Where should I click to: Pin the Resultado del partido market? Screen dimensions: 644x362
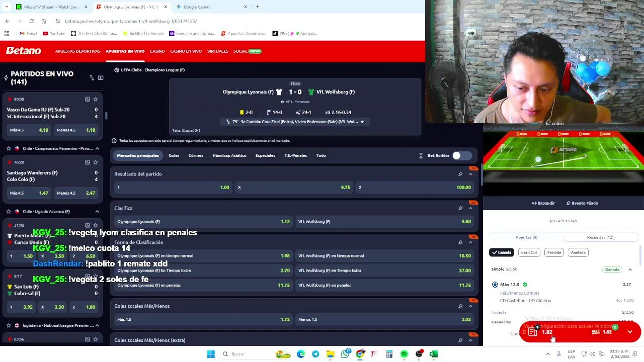[460, 174]
